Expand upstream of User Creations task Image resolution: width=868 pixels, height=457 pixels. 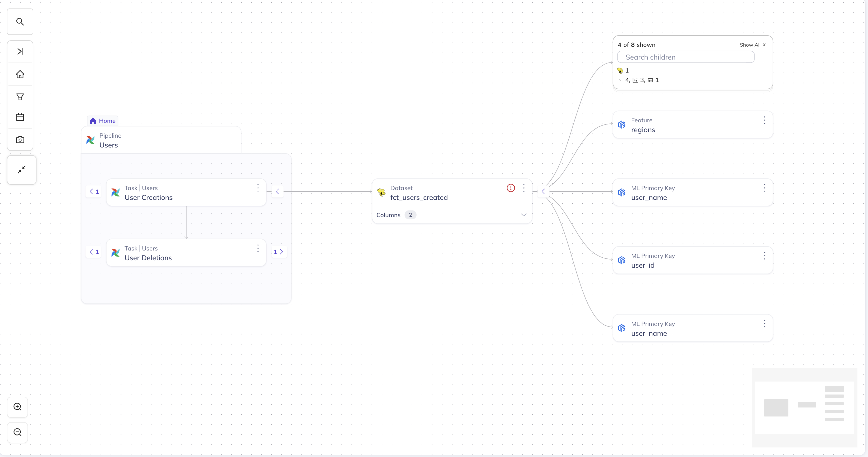click(x=94, y=192)
